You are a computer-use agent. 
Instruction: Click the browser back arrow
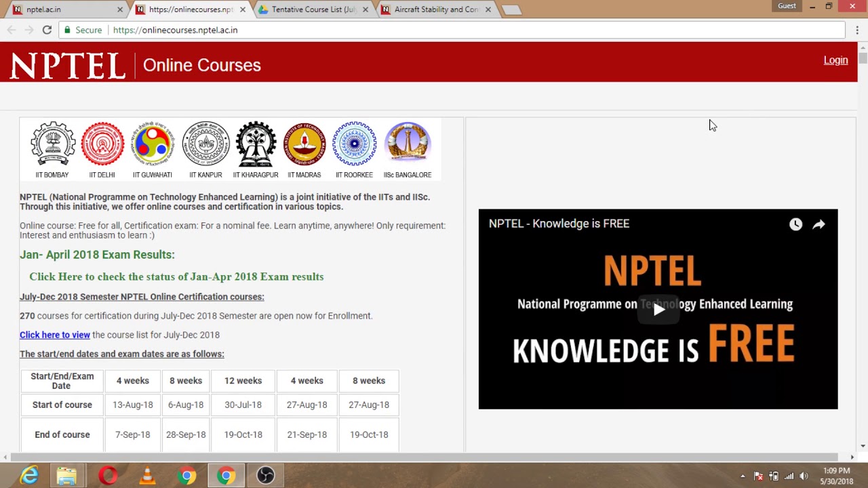point(12,30)
